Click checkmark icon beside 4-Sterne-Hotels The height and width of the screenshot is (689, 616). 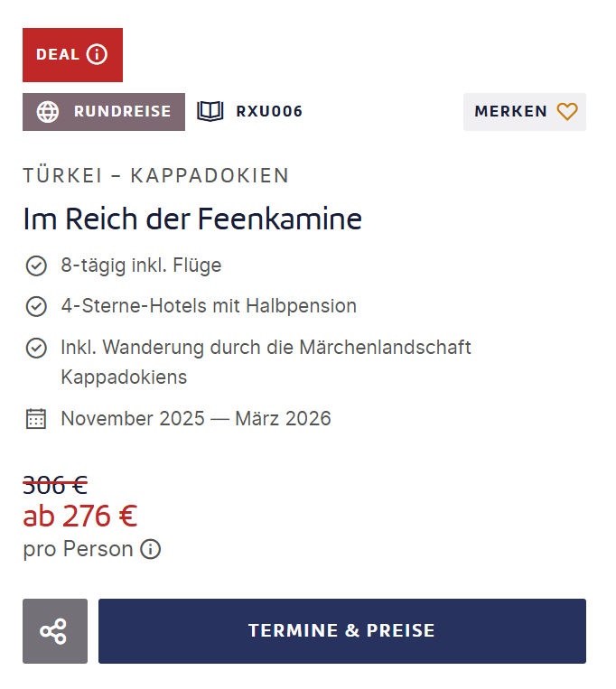point(36,306)
